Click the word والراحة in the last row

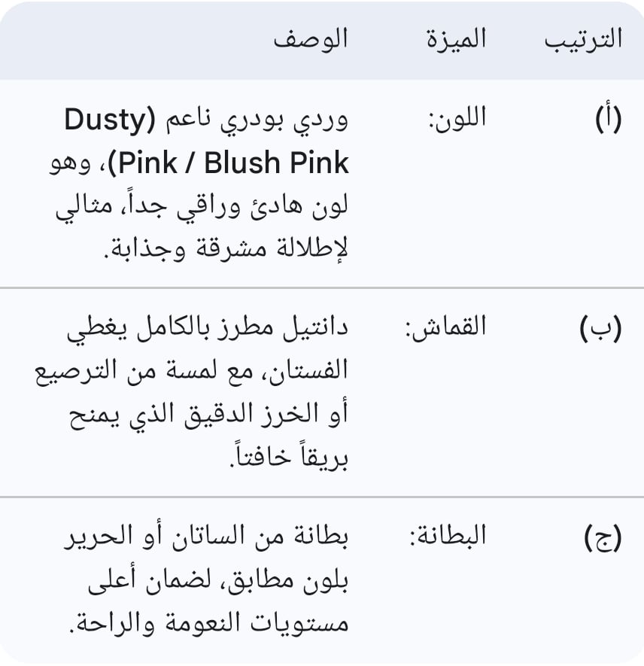(111, 624)
